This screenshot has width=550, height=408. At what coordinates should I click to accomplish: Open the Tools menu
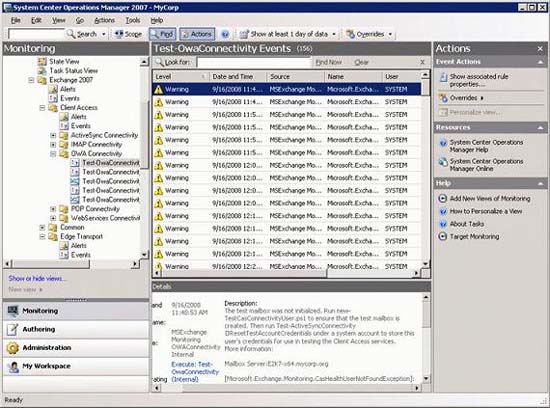coord(133,20)
